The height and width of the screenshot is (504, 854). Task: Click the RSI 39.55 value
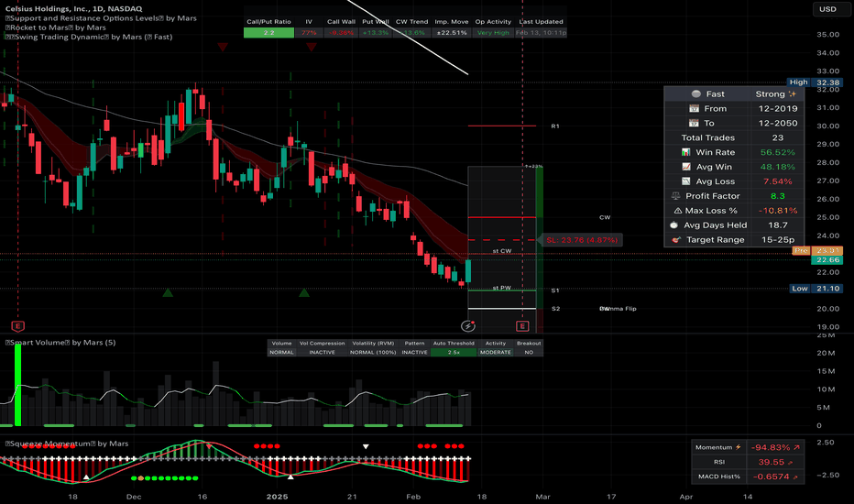[772, 462]
